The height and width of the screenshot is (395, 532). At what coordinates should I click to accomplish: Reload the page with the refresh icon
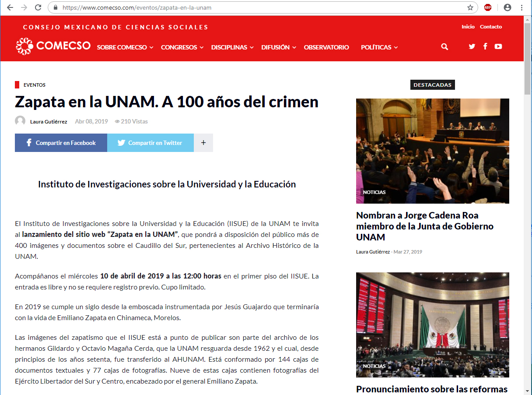point(38,7)
